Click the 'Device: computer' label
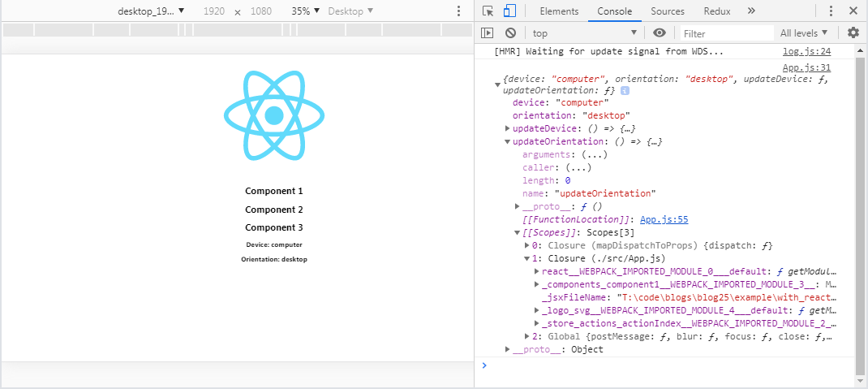Screen dimensions: 868x389 pos(274,244)
